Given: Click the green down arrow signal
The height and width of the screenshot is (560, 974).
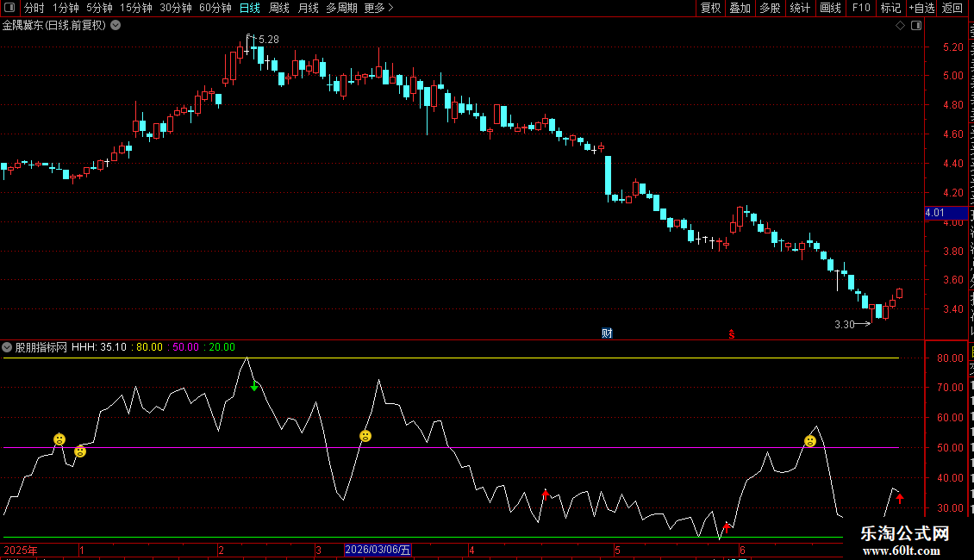Looking at the screenshot, I should [x=254, y=386].
